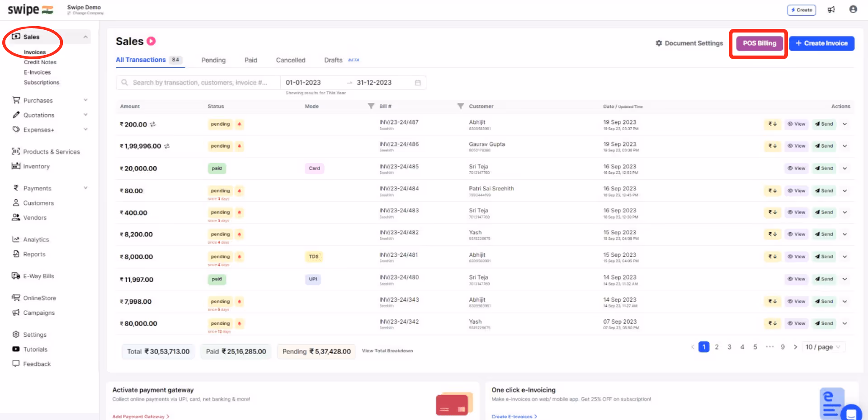The image size is (868, 420).
Task: Open Settings from sidebar
Action: pyautogui.click(x=29, y=335)
